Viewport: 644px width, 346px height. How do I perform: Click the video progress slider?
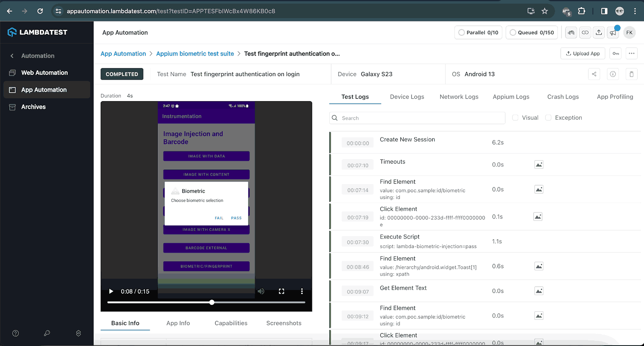pyautogui.click(x=206, y=302)
